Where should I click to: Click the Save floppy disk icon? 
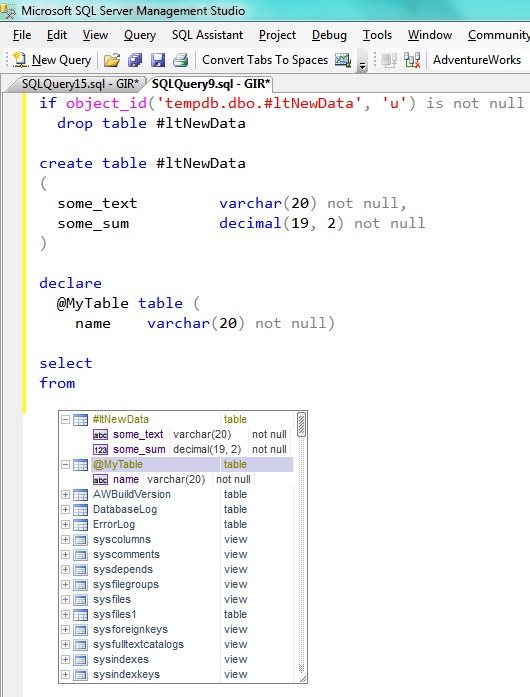[x=158, y=60]
